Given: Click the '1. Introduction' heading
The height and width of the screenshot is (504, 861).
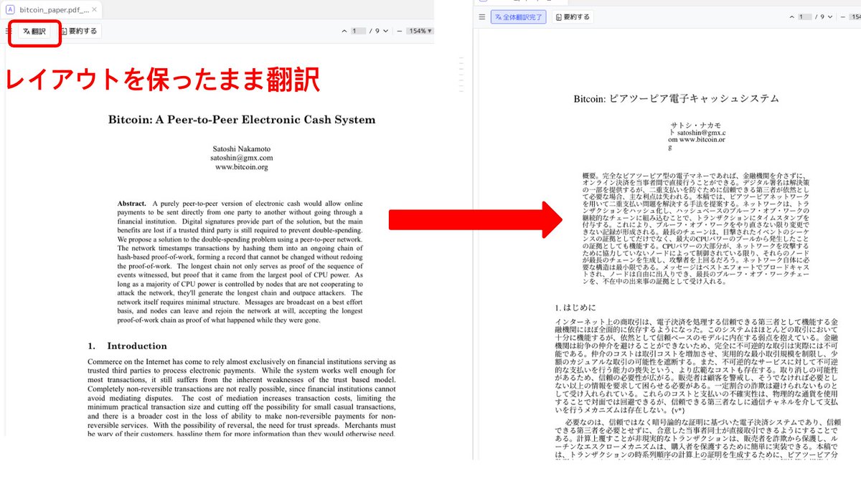Looking at the screenshot, I should tap(128, 346).
